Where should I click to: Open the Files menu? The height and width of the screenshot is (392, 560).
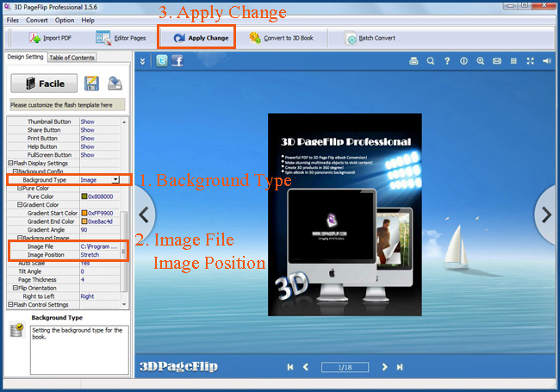13,20
